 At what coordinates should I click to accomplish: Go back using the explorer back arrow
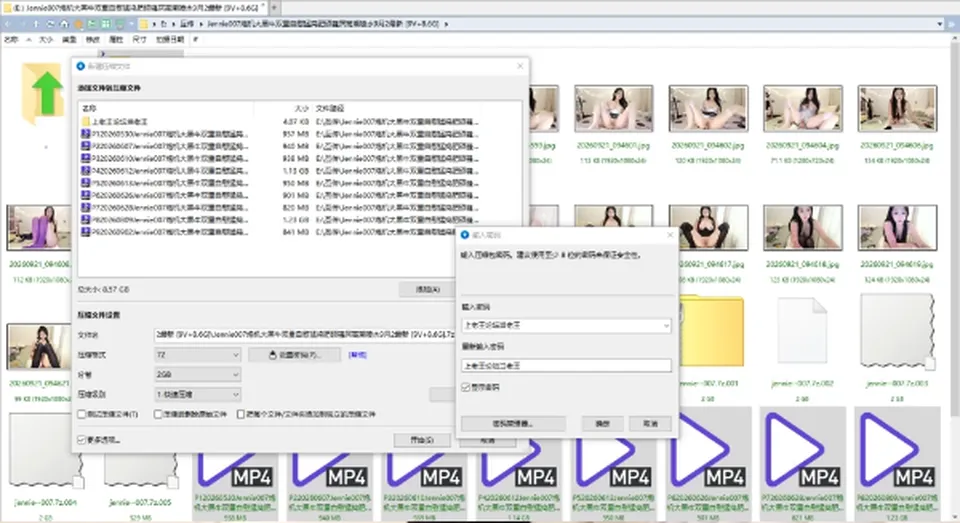[x=7, y=24]
